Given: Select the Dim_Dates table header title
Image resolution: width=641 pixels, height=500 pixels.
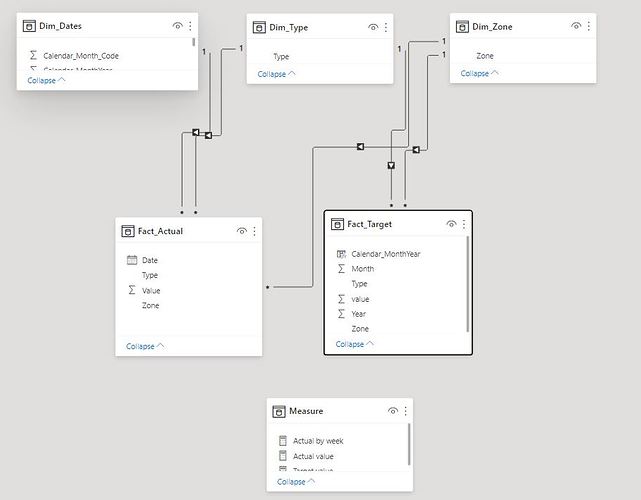Looking at the screenshot, I should click(x=61, y=26).
